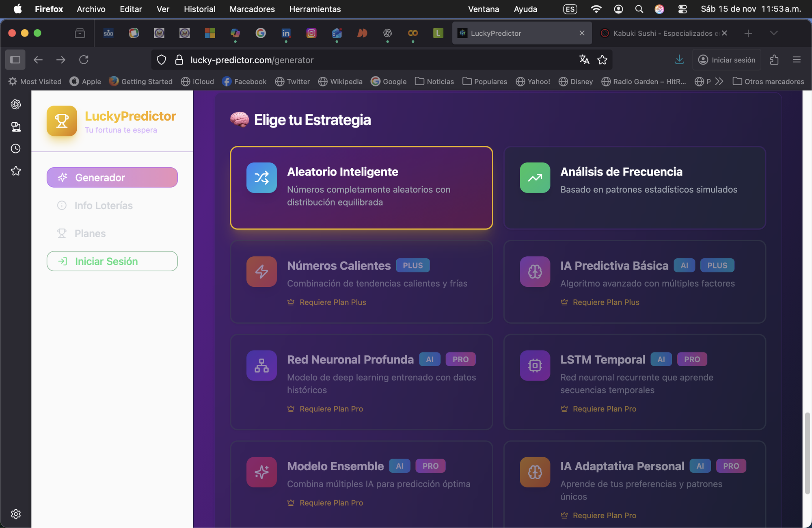This screenshot has width=812, height=528.
Task: Click the green trend icon of Análisis de Frecuencia
Action: [x=535, y=177]
